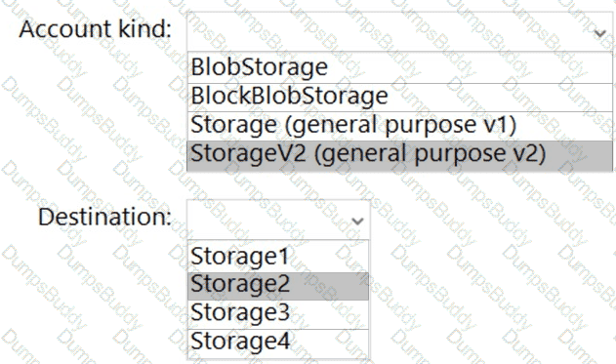Pick the legacy v1 general purpose account kind
Viewport: 616px width, 364px height.
point(399,126)
